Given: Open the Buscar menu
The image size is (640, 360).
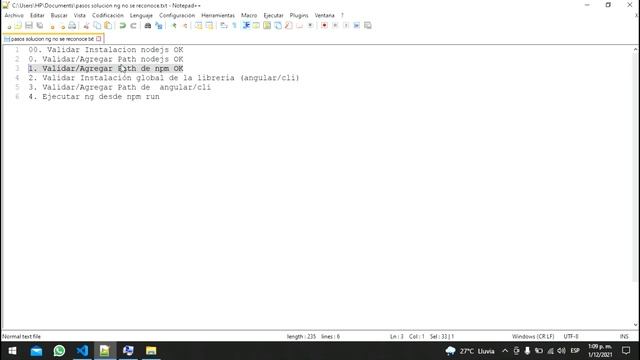Looking at the screenshot, I should (x=59, y=15).
